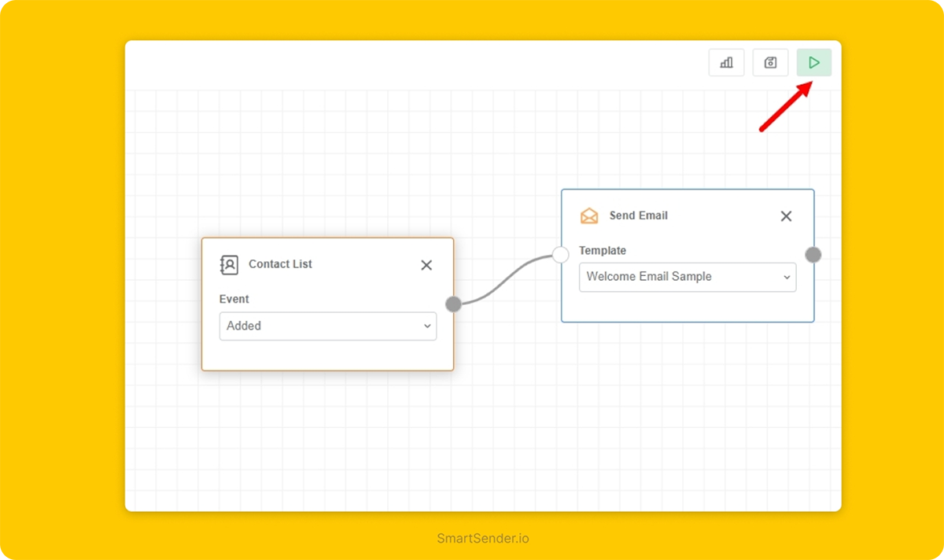This screenshot has width=944, height=560.
Task: Click the SmartSender.io text below the canvas
Action: (483, 539)
